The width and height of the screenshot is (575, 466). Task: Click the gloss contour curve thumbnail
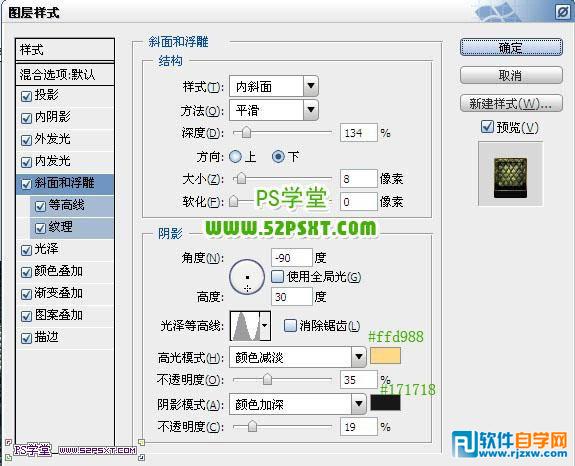245,326
